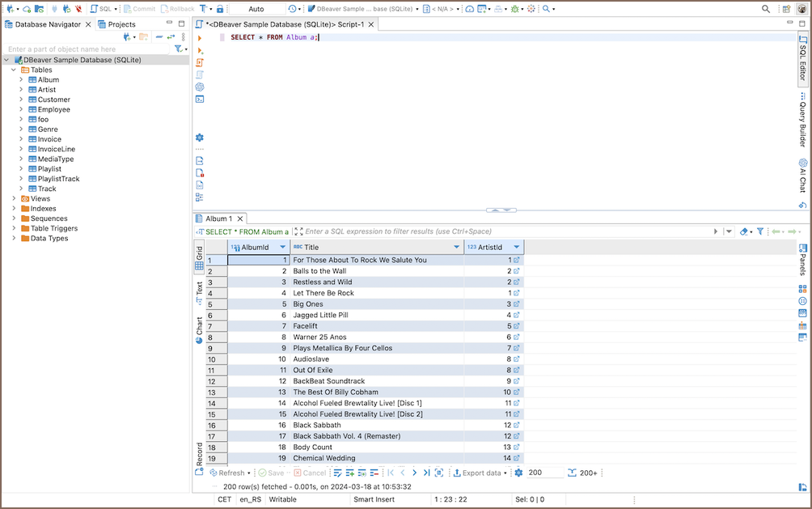Select the Album 1 result tab
Screen dimensions: 812x509
click(218, 218)
